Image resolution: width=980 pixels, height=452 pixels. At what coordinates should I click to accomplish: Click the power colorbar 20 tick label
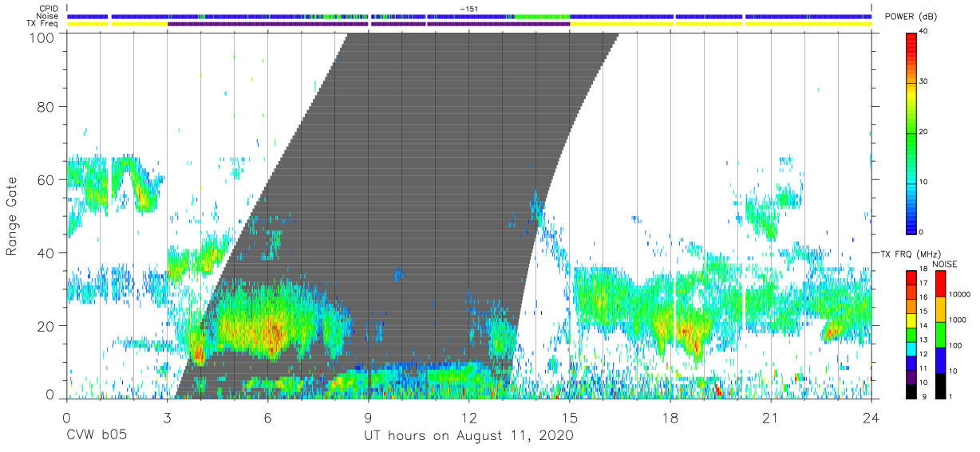[x=924, y=132]
